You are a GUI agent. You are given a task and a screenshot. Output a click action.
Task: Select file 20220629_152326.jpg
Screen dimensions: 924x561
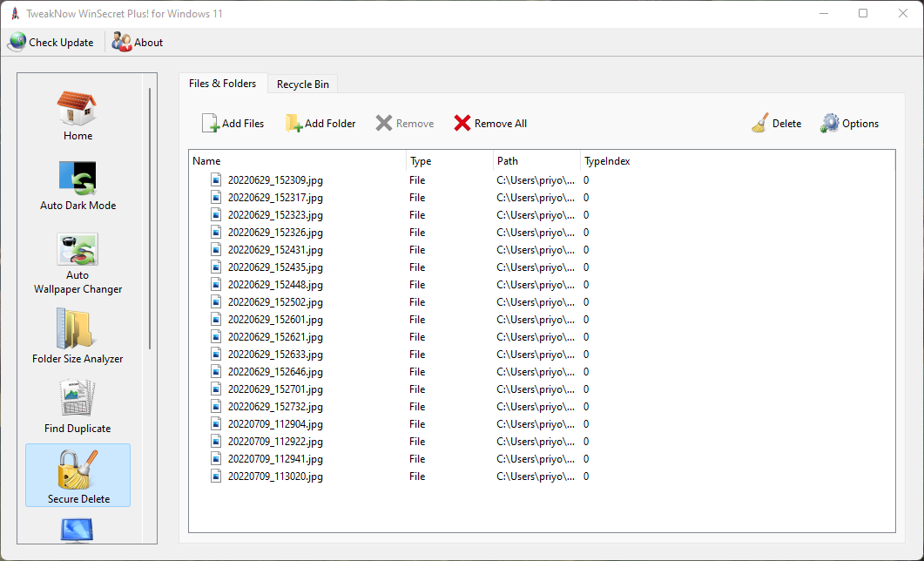coord(275,233)
